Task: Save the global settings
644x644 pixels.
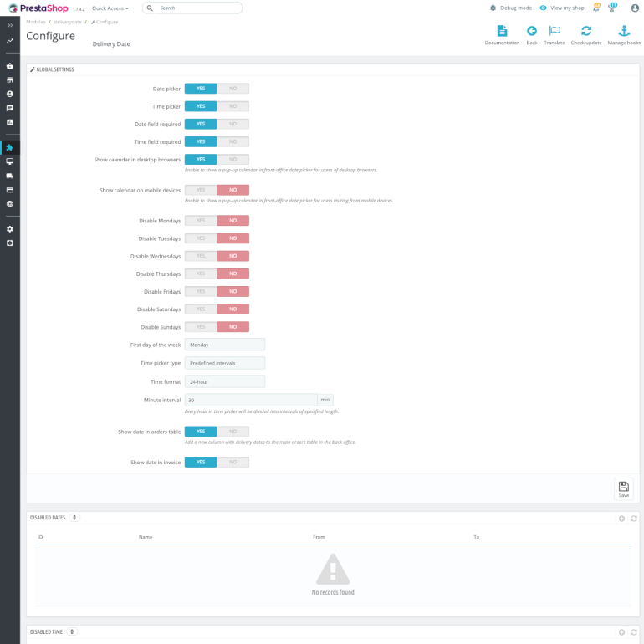Action: pos(623,488)
